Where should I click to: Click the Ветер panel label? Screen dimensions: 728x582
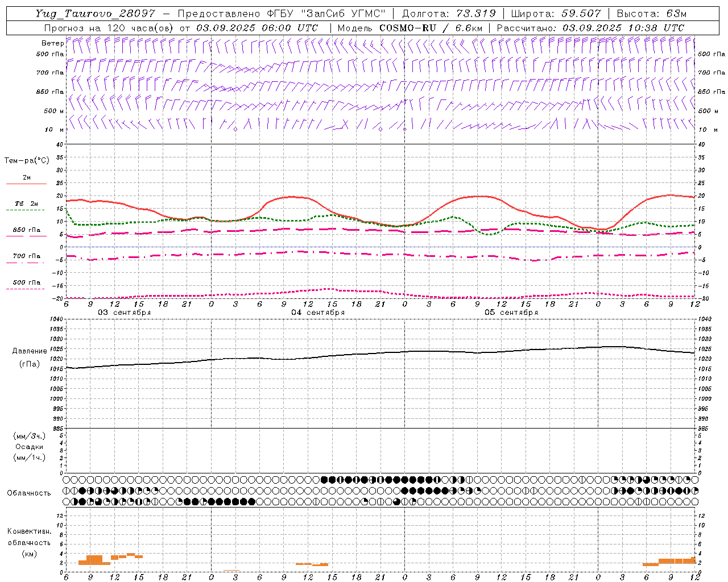[52, 43]
